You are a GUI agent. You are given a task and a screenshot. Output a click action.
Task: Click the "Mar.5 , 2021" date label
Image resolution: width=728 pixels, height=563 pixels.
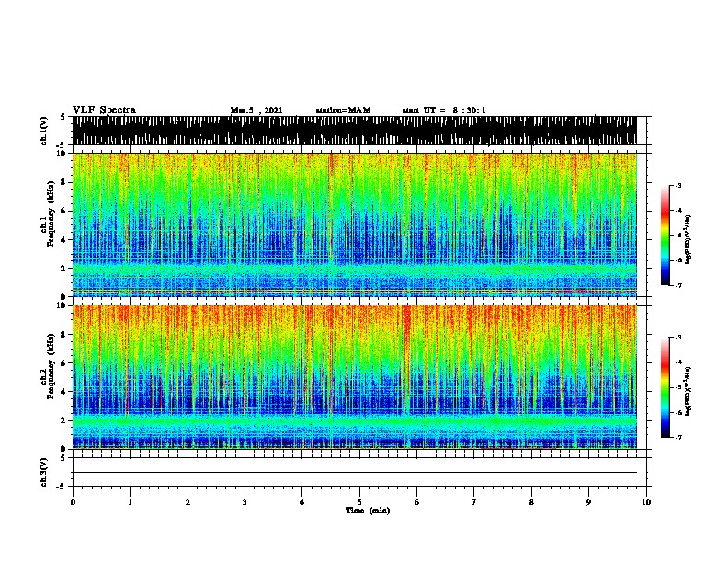256,110
